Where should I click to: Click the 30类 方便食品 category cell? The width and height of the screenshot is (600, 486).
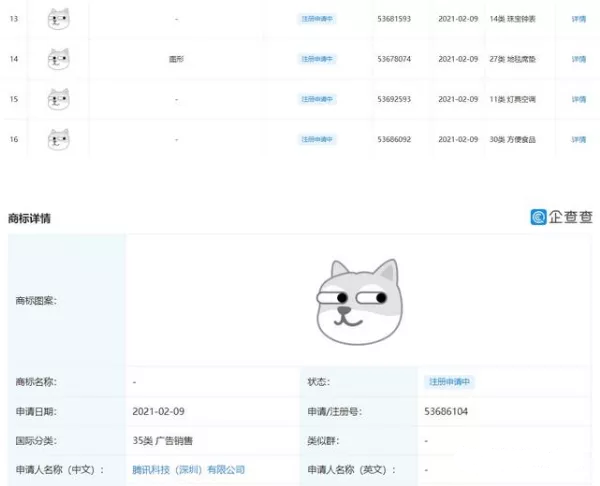pos(513,139)
